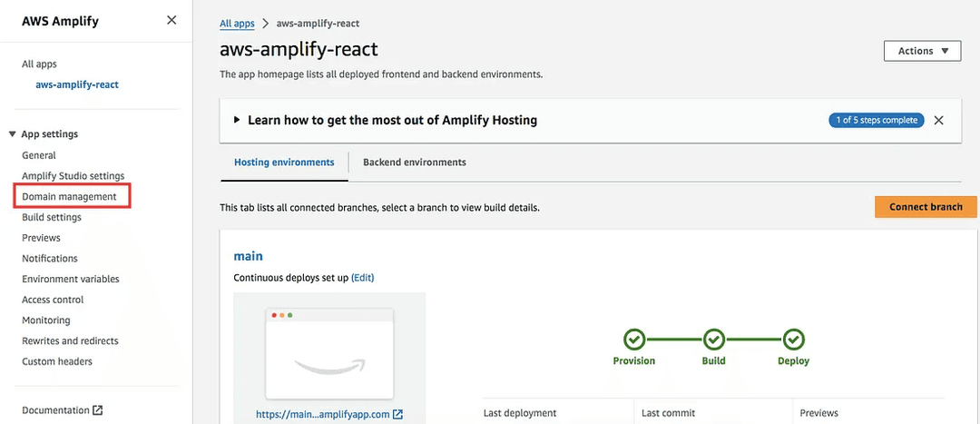Close the AWS Amplify sidebar panel

pos(171,21)
